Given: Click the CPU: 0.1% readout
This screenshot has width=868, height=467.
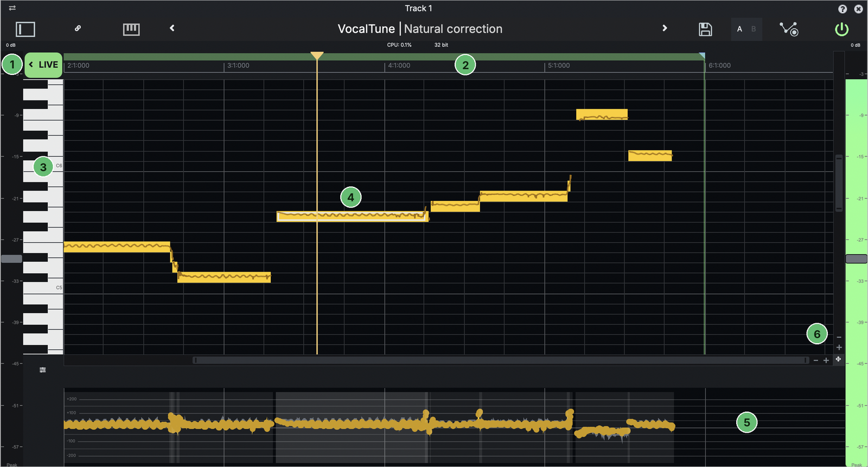Looking at the screenshot, I should point(399,45).
